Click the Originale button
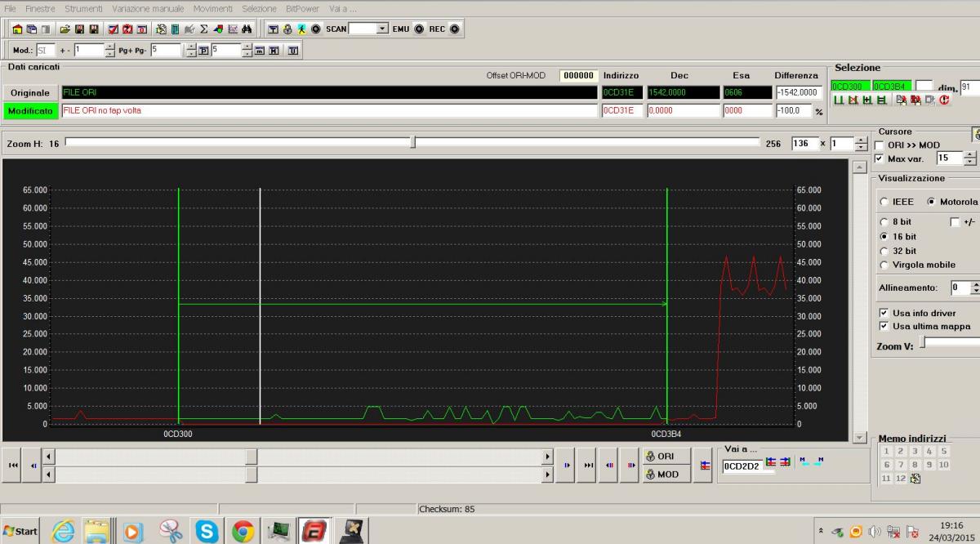This screenshot has width=980, height=544. pyautogui.click(x=30, y=93)
